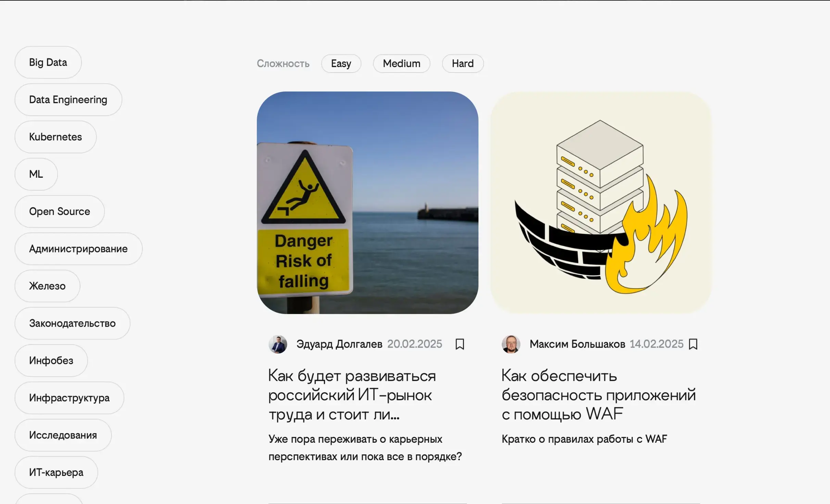Viewport: 830px width, 504px height.
Task: Bookmark the WAF security article
Action: coord(694,344)
